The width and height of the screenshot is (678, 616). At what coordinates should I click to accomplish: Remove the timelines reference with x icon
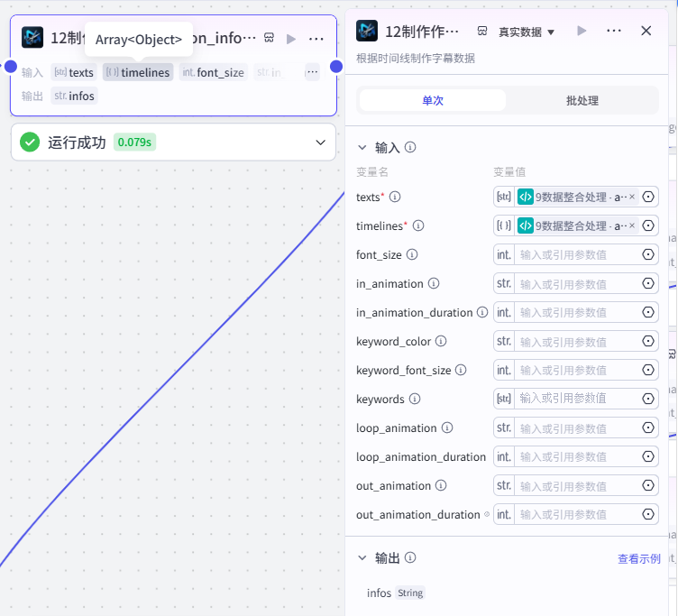632,225
